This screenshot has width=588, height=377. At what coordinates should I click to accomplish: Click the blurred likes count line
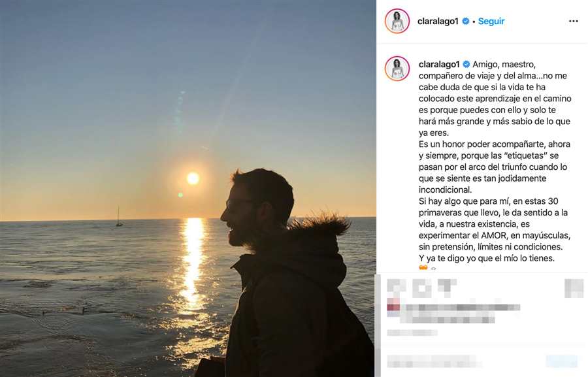point(454,313)
